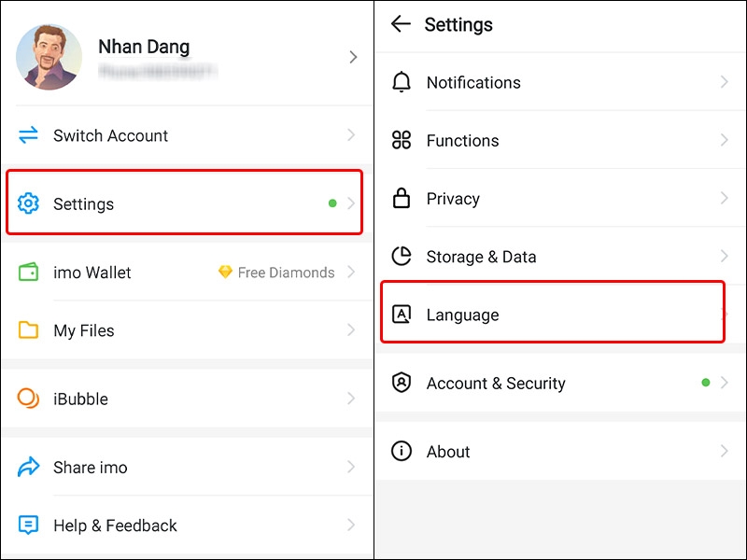The width and height of the screenshot is (747, 560).
Task: Click the Notifications bell icon
Action: 402,82
